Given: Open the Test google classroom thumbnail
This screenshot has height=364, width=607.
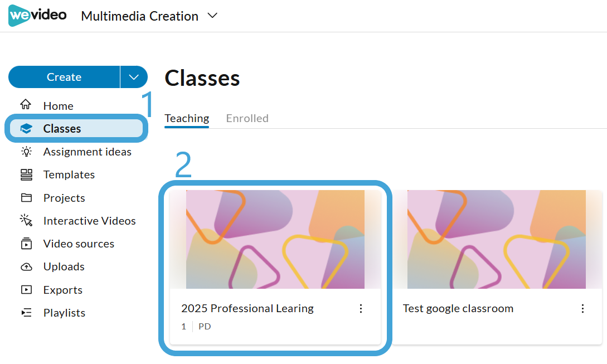Looking at the screenshot, I should (x=497, y=239).
